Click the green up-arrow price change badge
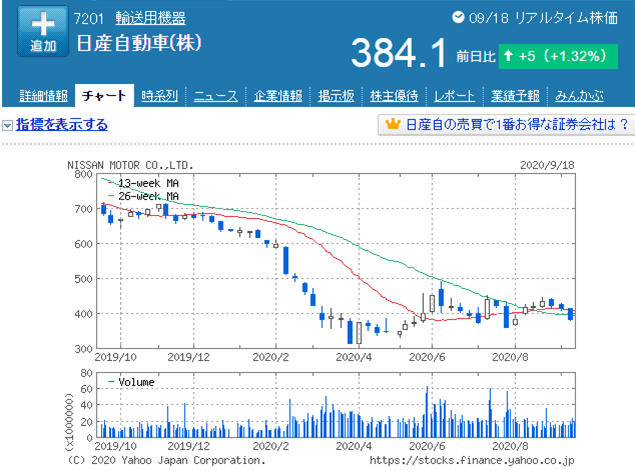Screen dimensions: 635x470 558,56
